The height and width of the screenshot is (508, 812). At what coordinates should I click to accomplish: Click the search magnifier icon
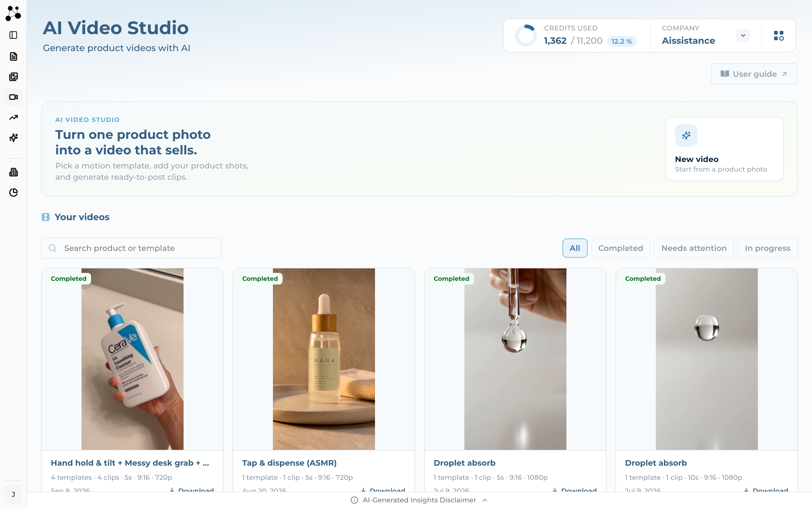(52, 248)
